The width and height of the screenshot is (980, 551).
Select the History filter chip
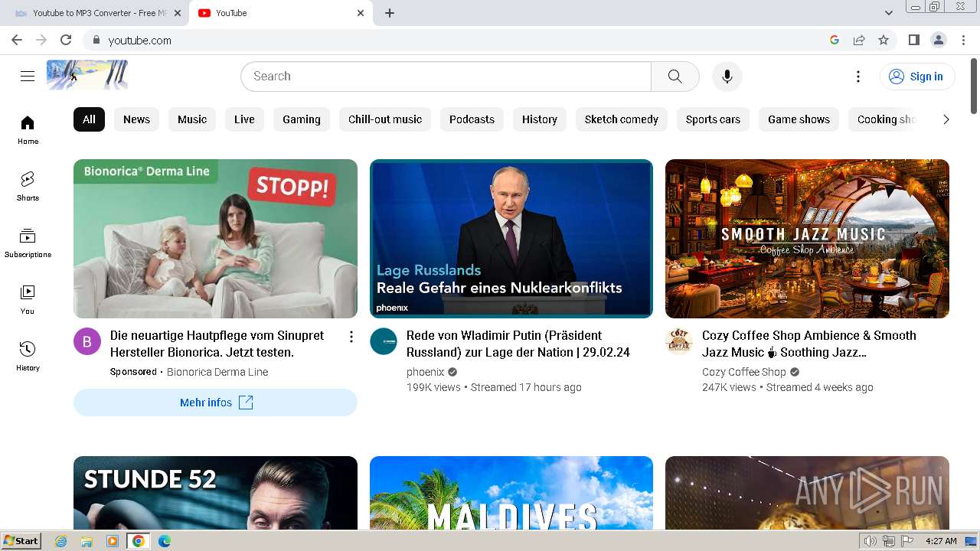(540, 119)
